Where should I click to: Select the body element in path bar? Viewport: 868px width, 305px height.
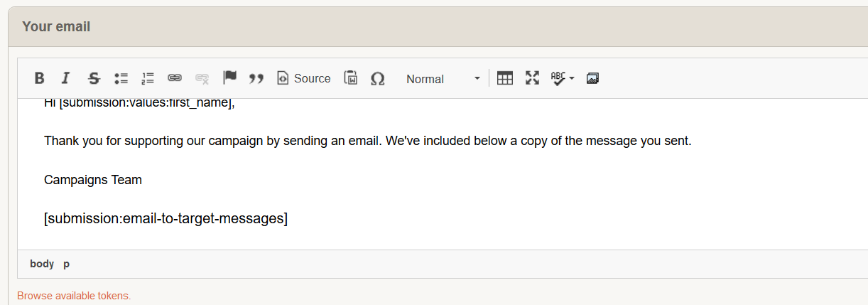click(42, 264)
